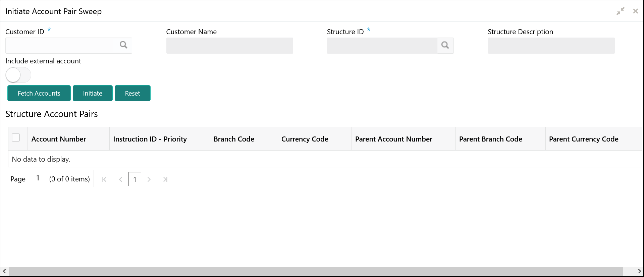The image size is (644, 277).
Task: Go to last page using pagination icon
Action: [165, 179]
